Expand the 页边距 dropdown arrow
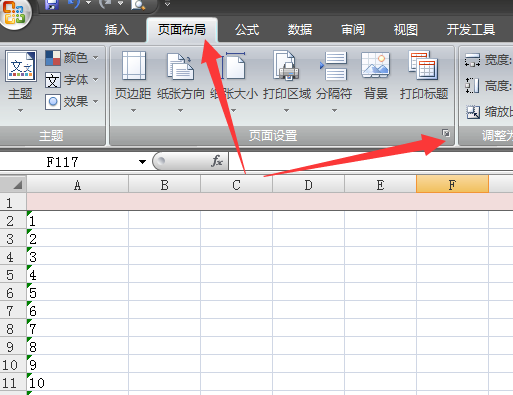 point(133,110)
